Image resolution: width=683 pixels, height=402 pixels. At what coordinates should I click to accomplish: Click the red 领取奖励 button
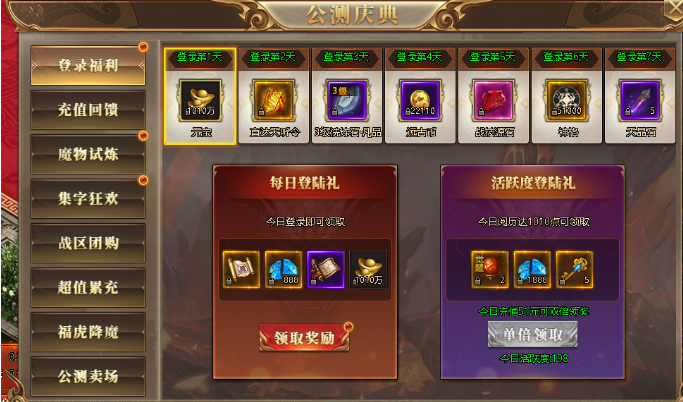(304, 338)
